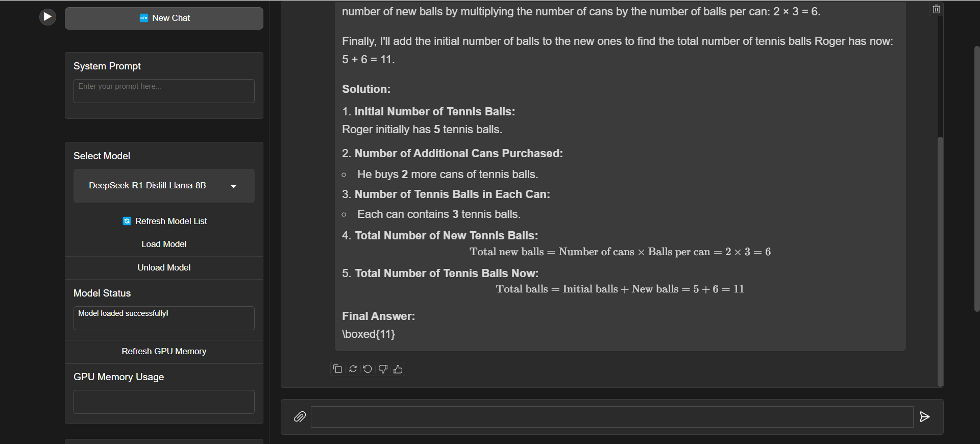Viewport: 980px width, 444px height.
Task: Click the trash icon to clear chat
Action: (936, 9)
